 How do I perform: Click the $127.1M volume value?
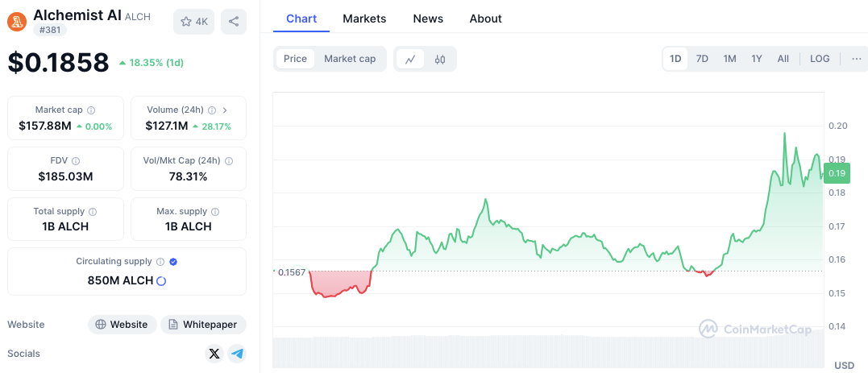point(166,126)
